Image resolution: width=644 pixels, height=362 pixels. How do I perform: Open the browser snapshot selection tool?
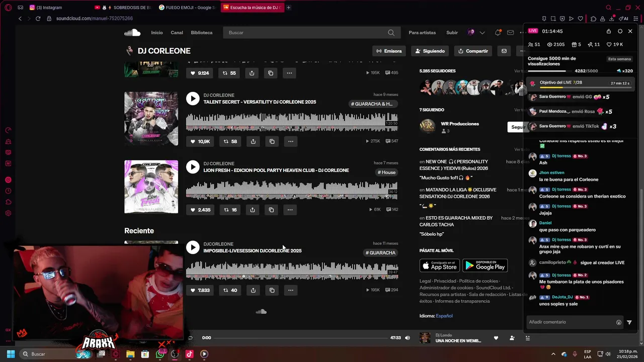tap(553, 19)
